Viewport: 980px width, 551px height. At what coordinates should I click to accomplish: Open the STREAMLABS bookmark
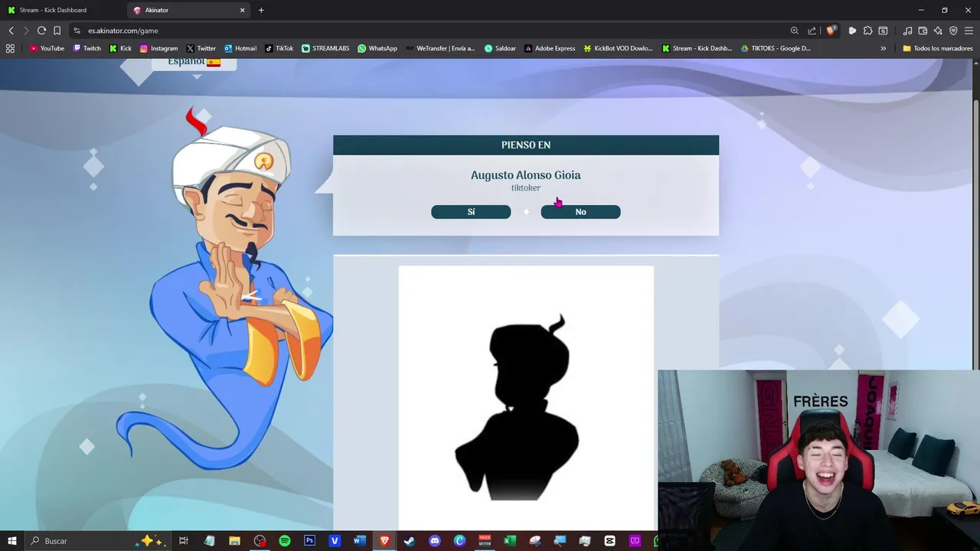coord(325,48)
